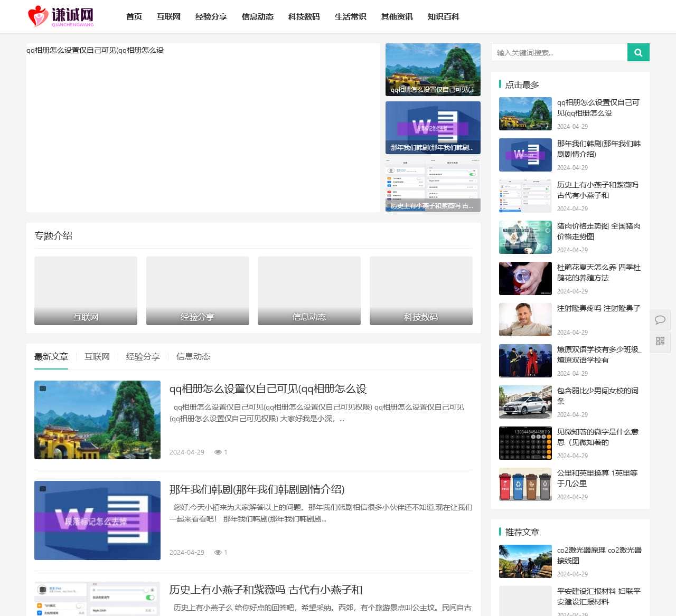Open sidebar link 包含弱比少男闯女校的词条
This screenshot has width=676, height=616.
coord(598,396)
